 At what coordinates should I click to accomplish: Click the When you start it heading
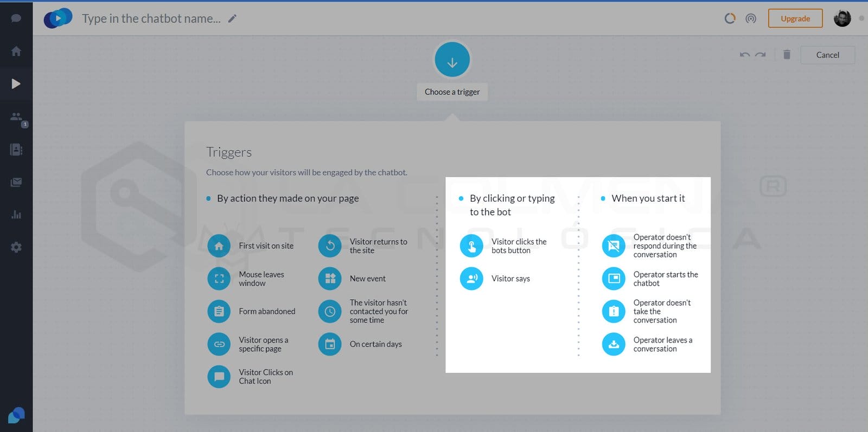648,198
